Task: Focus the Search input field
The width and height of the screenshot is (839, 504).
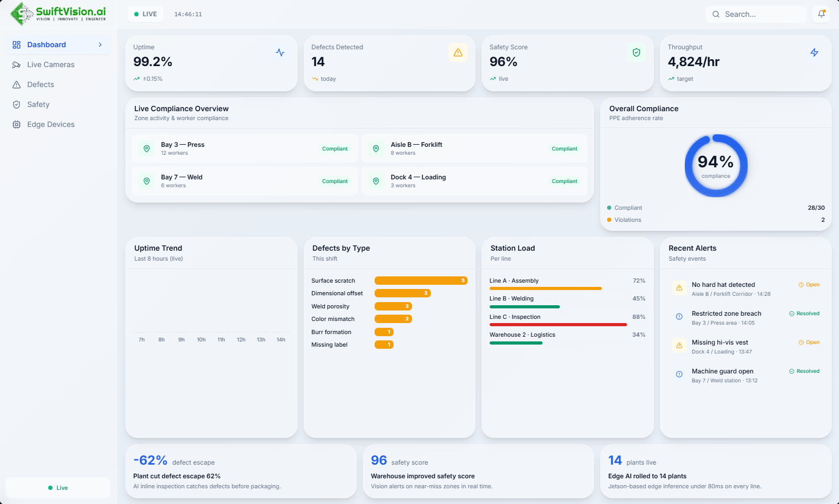Action: 756,14
